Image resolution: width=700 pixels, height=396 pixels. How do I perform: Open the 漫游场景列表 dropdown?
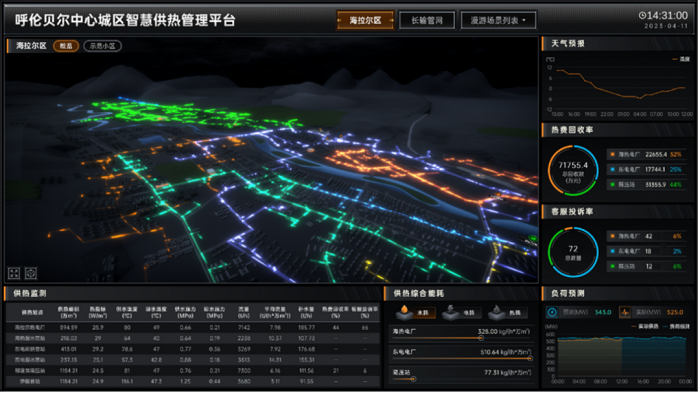tap(498, 21)
